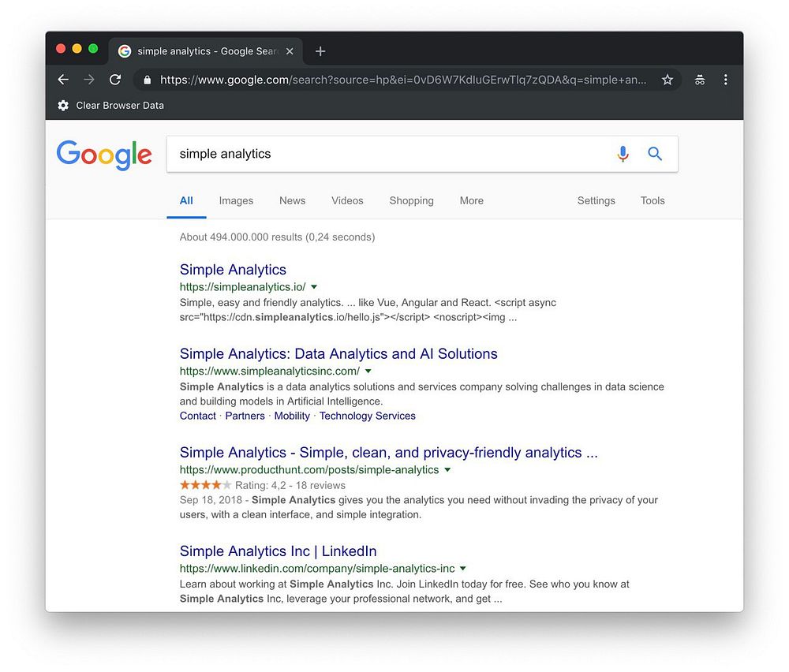
Task: Start voice search with the microphone icon
Action: point(623,154)
